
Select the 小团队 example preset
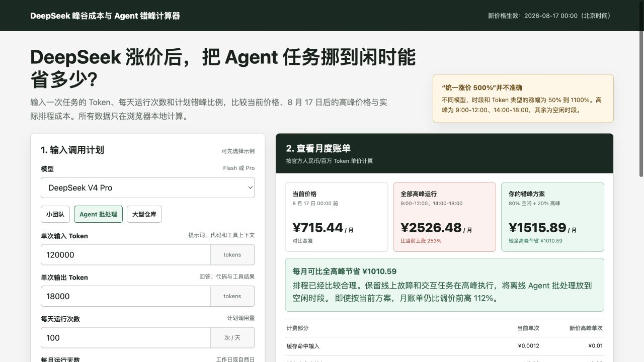tap(55, 214)
